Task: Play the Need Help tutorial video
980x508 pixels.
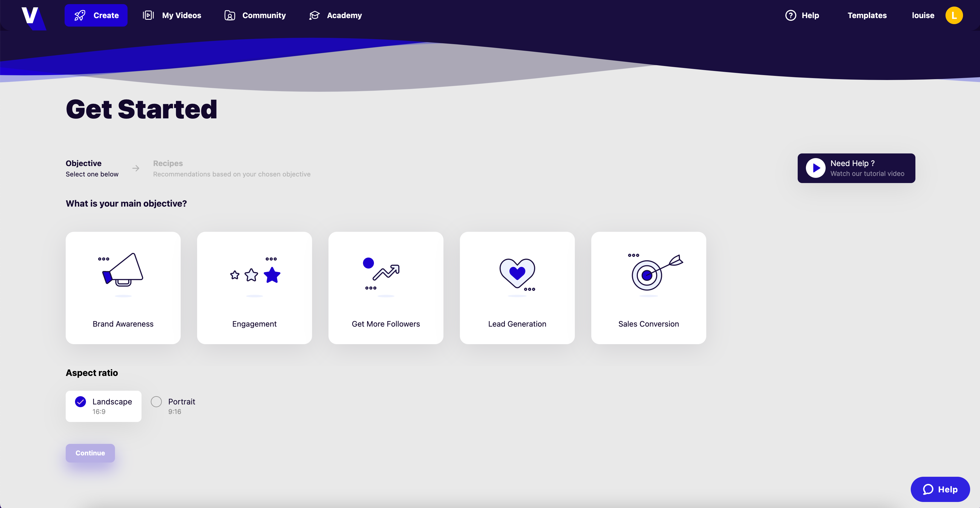Action: pyautogui.click(x=816, y=168)
